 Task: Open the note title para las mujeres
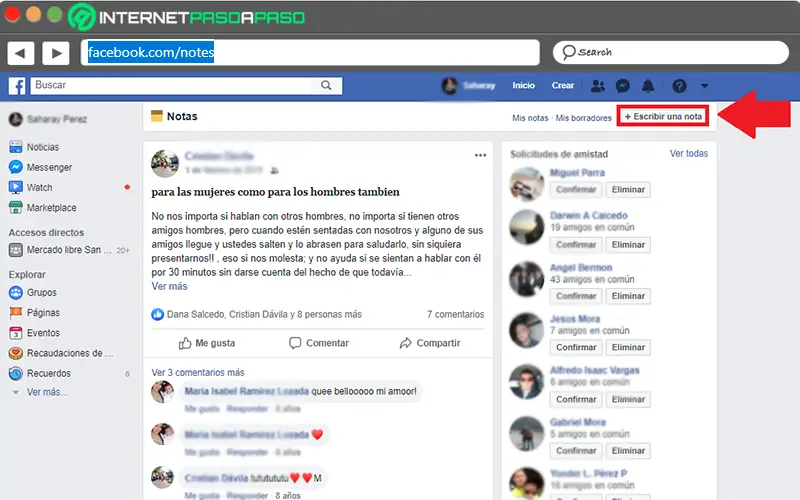pos(276,192)
